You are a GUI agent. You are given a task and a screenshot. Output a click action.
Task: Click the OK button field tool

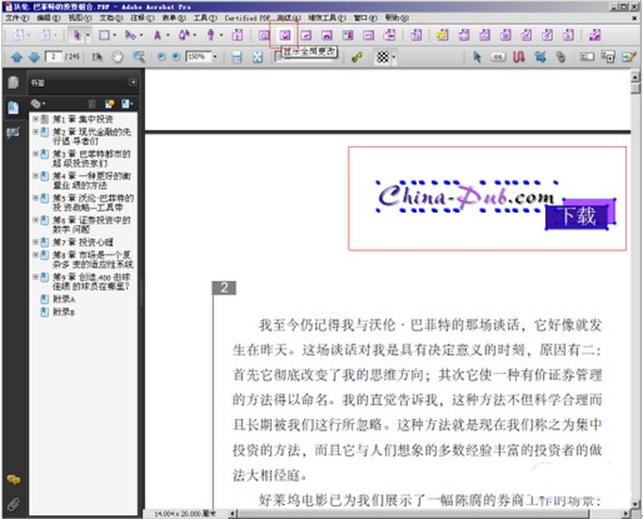pyautogui.click(x=498, y=57)
